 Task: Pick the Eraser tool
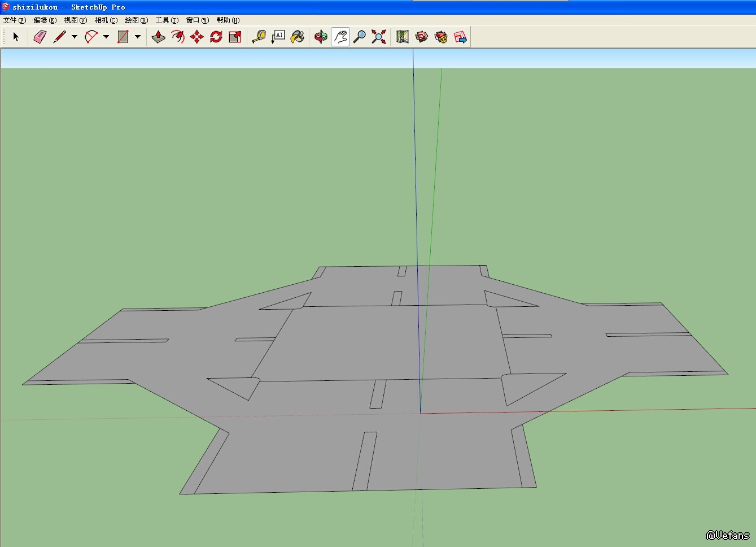[x=40, y=37]
